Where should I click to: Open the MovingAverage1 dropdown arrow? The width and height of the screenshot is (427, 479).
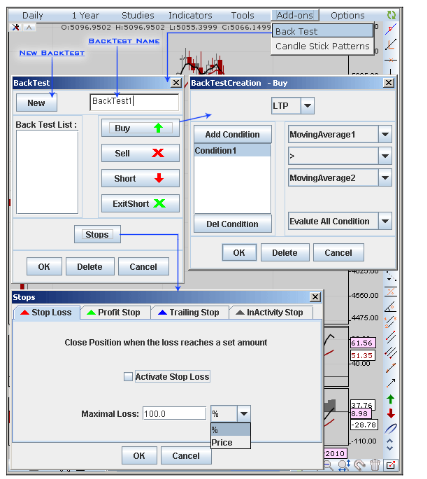tap(385, 134)
